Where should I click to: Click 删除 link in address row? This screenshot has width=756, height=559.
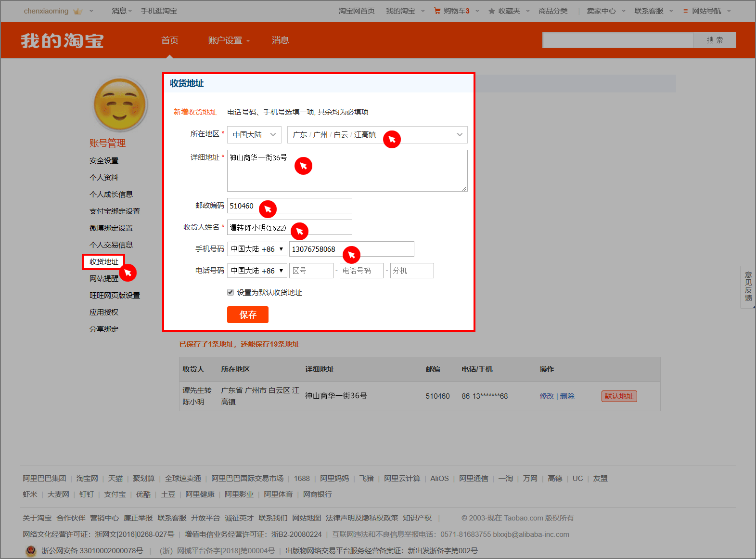567,396
